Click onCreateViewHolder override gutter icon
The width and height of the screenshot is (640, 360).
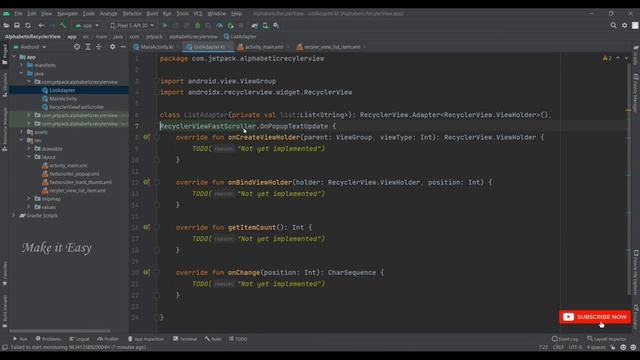click(x=146, y=137)
